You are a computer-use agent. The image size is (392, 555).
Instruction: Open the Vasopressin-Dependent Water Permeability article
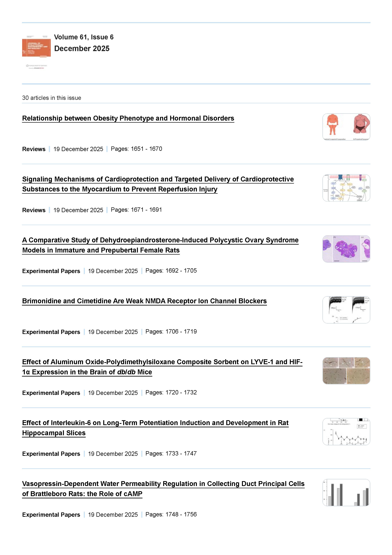click(x=163, y=484)
